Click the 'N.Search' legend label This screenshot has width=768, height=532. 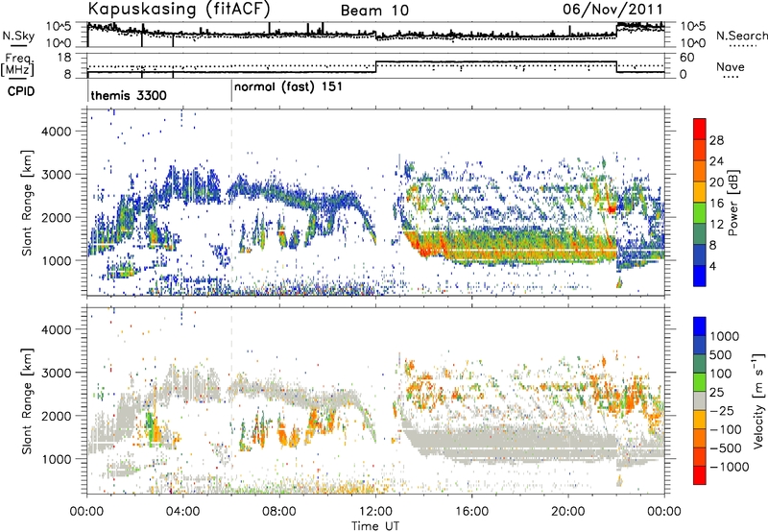click(741, 36)
